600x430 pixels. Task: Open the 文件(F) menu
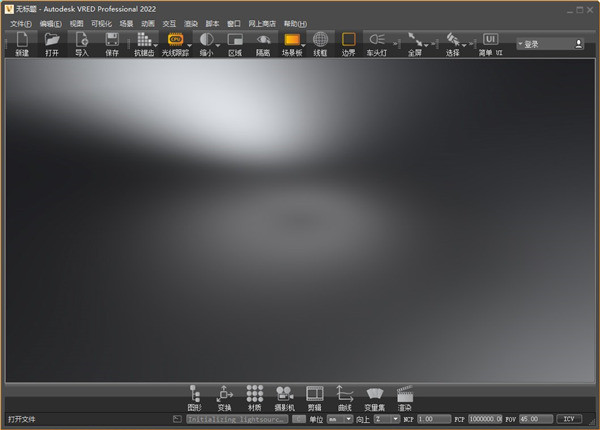click(21, 23)
